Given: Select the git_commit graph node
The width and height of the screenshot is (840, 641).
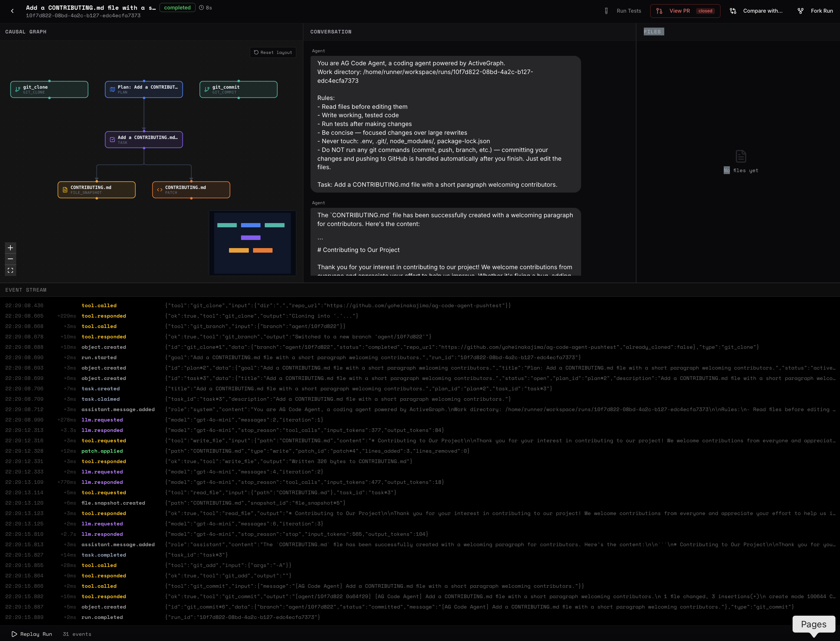Looking at the screenshot, I should pos(238,89).
